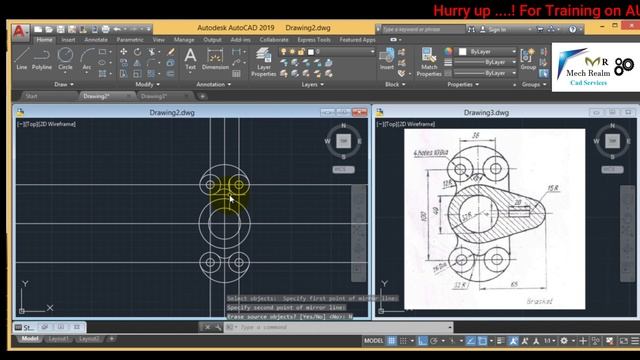The width and height of the screenshot is (640, 360).
Task: Switch to Layout1 tab
Action: (59, 339)
